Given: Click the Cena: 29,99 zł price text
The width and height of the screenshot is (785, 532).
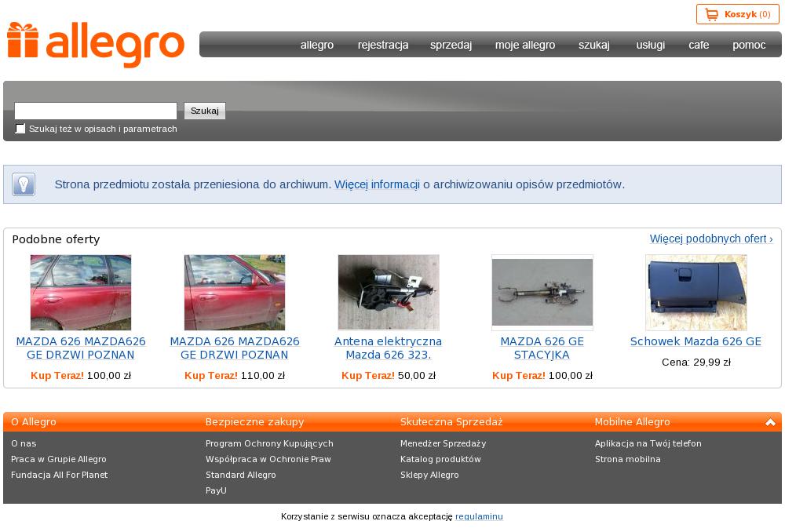Looking at the screenshot, I should (696, 362).
